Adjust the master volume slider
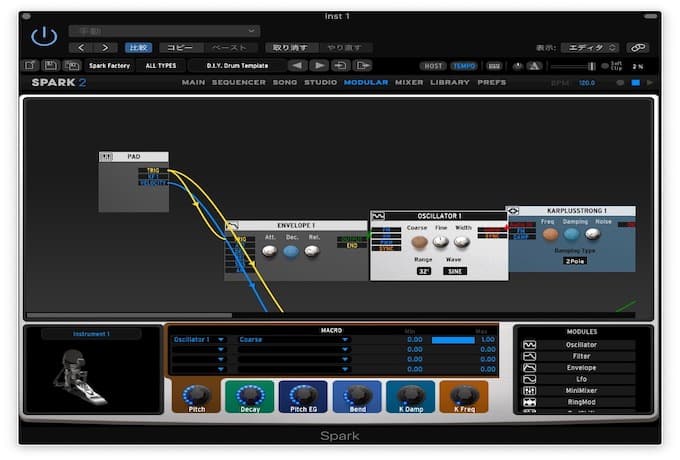The height and width of the screenshot is (460, 680). pos(573,66)
